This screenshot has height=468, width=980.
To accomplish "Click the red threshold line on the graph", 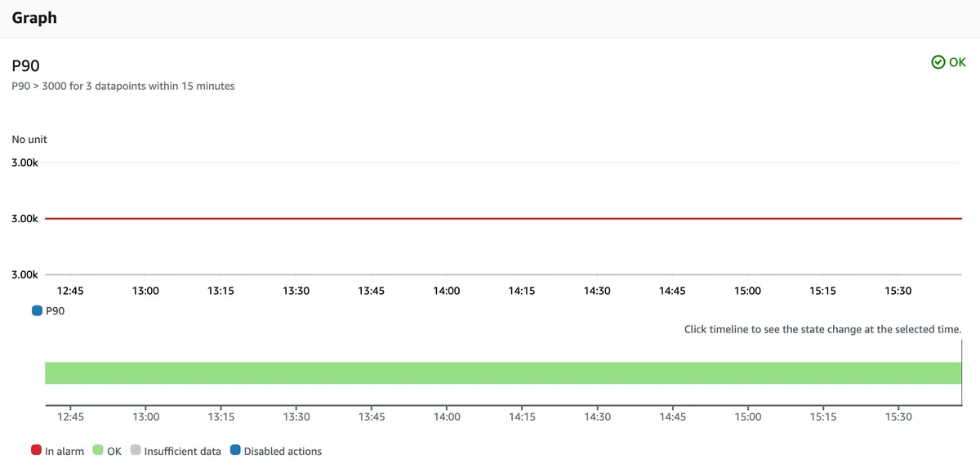I will pos(490,219).
